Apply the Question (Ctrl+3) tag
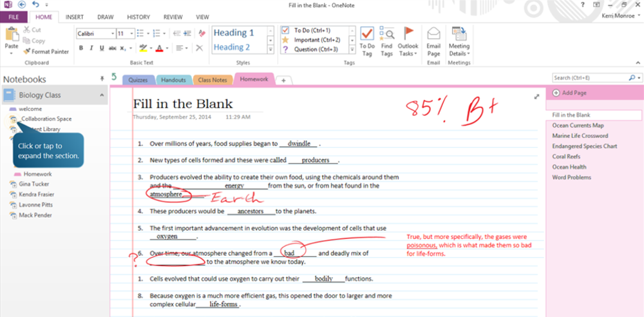Viewport: 644px width, 317px height. pyautogui.click(x=285, y=48)
